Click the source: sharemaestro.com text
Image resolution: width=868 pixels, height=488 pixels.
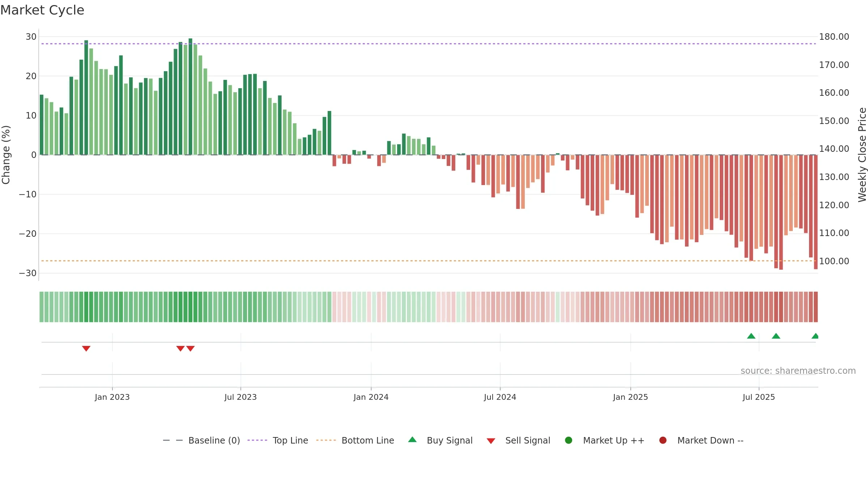coord(798,371)
